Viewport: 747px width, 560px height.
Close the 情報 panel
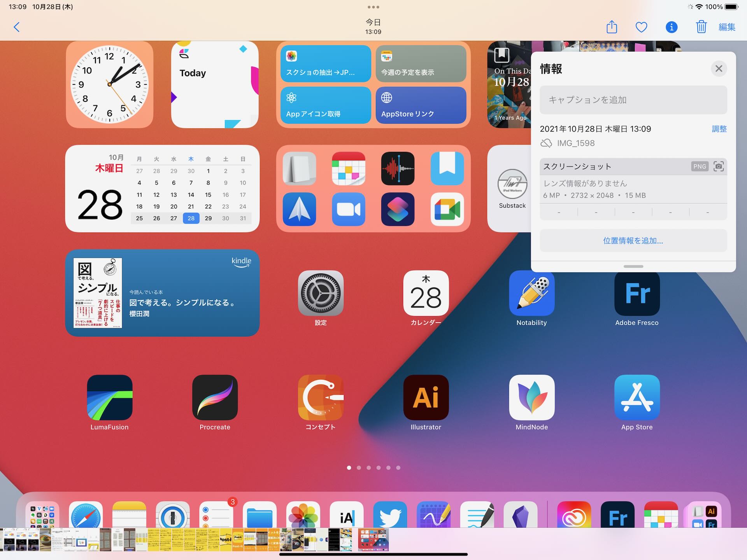(719, 68)
